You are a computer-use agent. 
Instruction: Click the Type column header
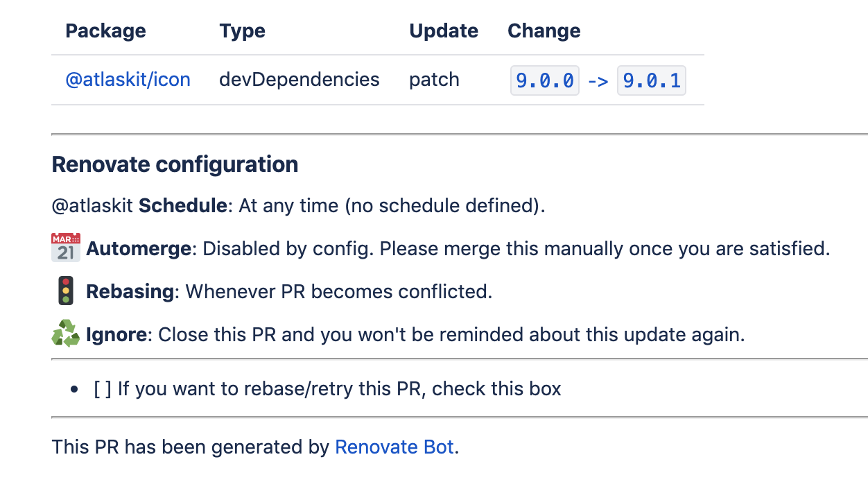point(243,31)
